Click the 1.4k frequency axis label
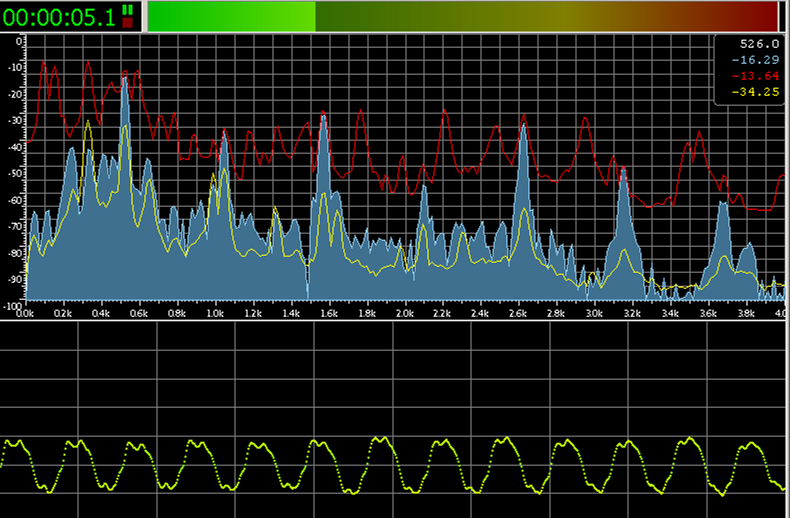This screenshot has width=790, height=518. pyautogui.click(x=291, y=313)
